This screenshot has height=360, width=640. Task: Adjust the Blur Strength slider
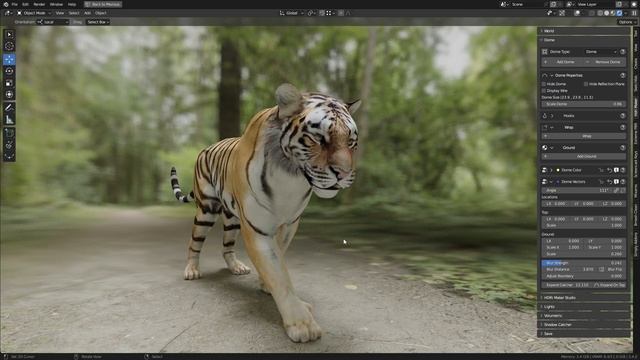coord(584,263)
